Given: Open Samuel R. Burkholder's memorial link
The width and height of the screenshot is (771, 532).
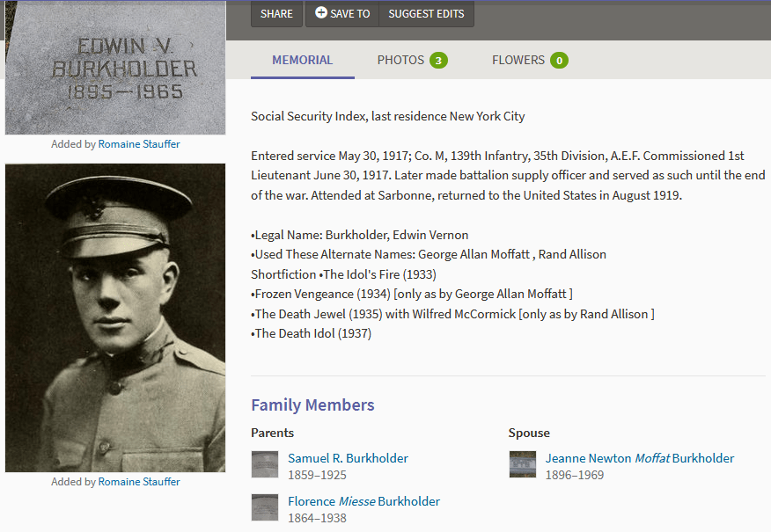Looking at the screenshot, I should click(348, 458).
